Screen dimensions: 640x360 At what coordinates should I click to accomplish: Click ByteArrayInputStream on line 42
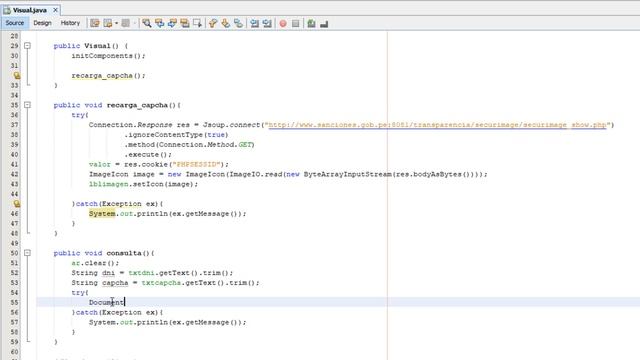[x=347, y=174]
